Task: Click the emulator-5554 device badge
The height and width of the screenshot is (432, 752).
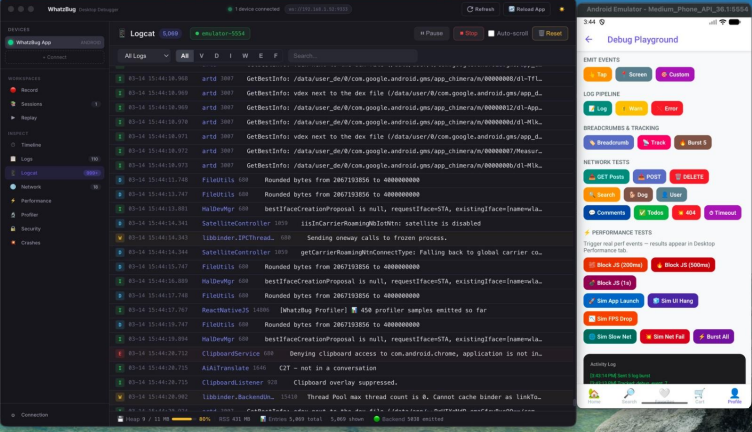Action: tap(220, 34)
